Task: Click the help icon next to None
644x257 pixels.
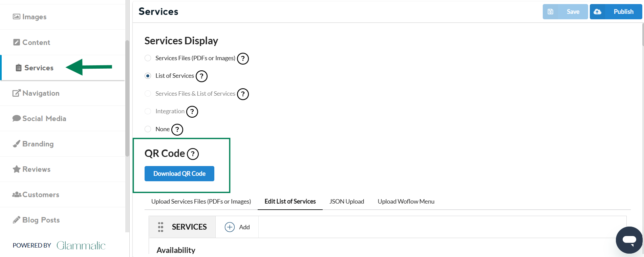Action: [x=177, y=130]
